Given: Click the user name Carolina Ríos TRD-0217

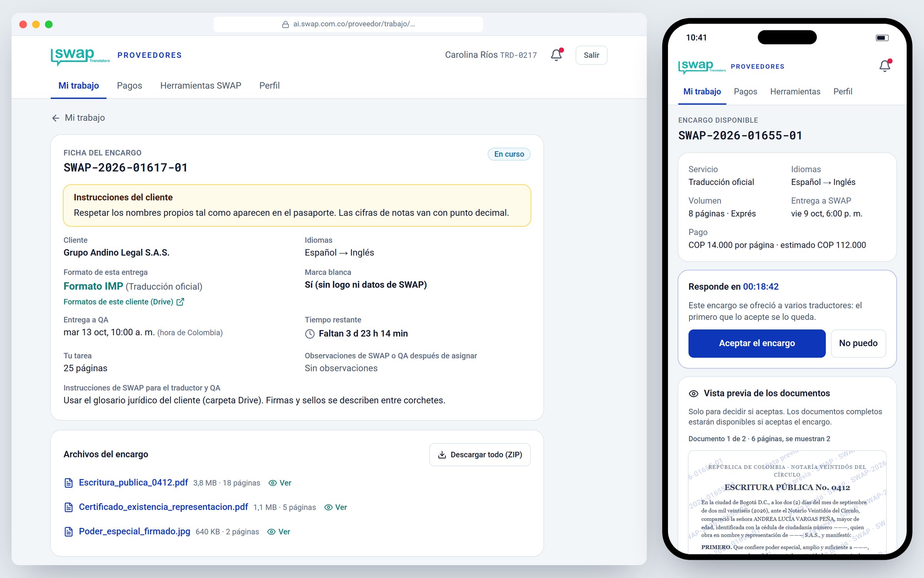Looking at the screenshot, I should coord(491,55).
